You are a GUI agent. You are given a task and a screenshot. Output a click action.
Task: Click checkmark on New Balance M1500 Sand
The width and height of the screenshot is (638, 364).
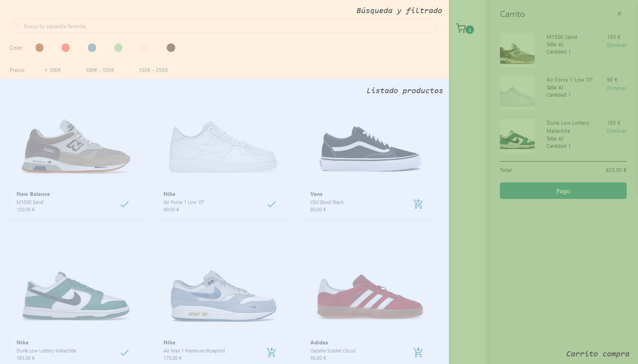tap(125, 204)
